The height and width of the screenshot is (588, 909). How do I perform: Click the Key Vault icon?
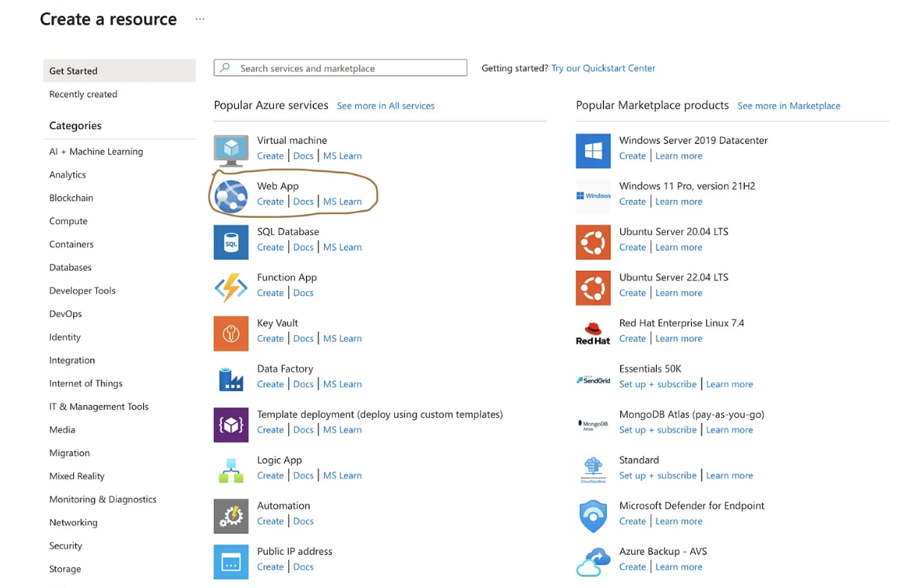coord(231,334)
